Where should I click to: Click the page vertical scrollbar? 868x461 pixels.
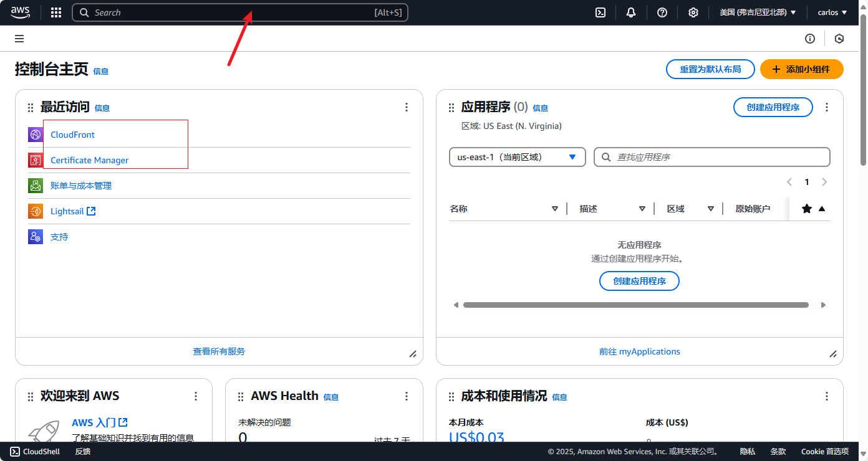(x=864, y=90)
